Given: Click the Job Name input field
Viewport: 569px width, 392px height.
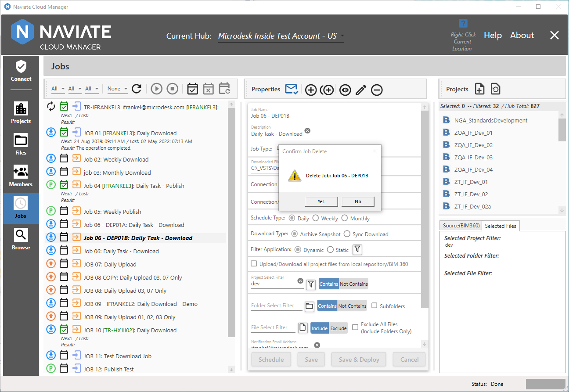Looking at the screenshot, I should 270,116.
